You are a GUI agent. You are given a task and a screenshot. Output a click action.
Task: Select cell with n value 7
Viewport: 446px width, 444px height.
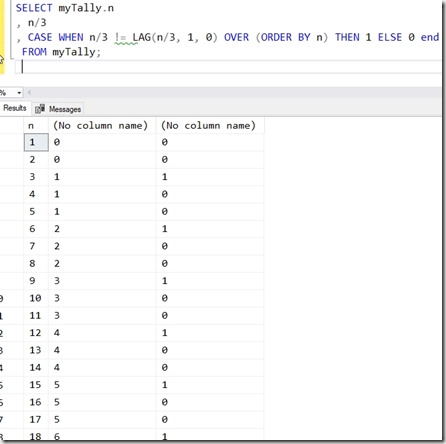click(x=36, y=246)
